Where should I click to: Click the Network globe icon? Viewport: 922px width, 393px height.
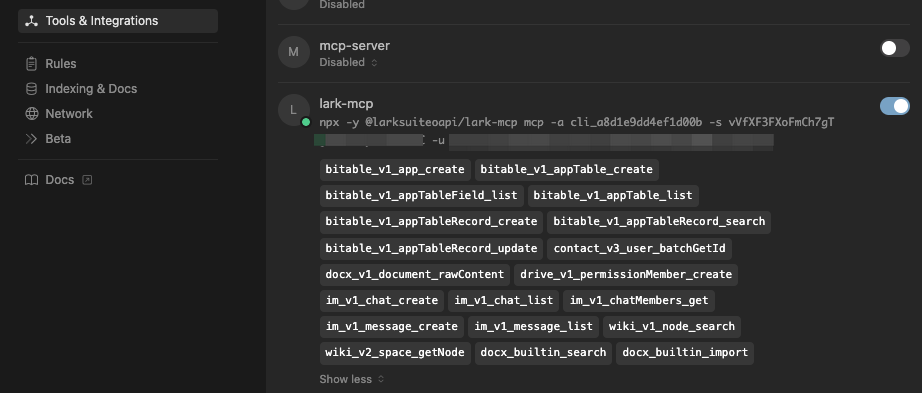pos(31,114)
